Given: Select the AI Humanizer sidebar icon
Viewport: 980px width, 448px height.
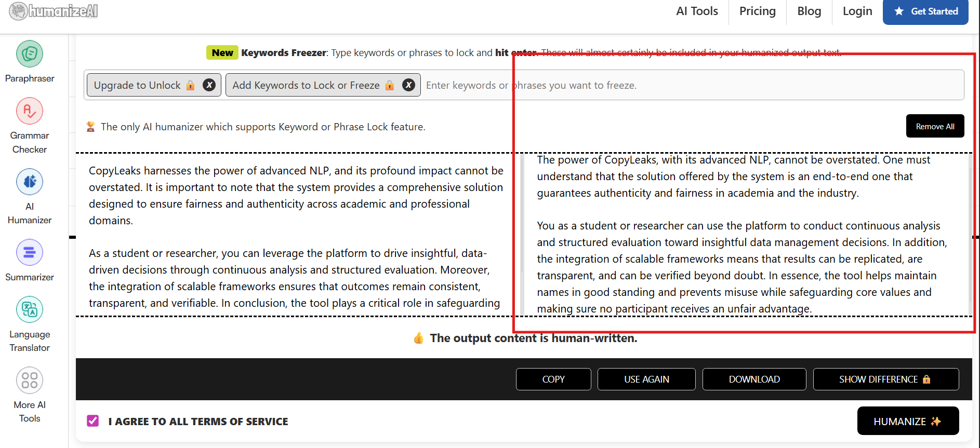Looking at the screenshot, I should (x=30, y=182).
